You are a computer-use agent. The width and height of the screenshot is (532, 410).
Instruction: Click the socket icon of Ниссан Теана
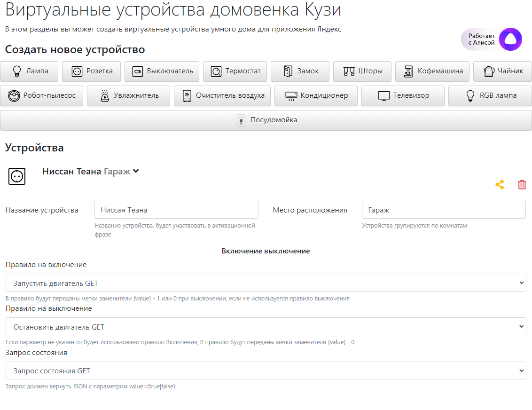pyautogui.click(x=17, y=176)
